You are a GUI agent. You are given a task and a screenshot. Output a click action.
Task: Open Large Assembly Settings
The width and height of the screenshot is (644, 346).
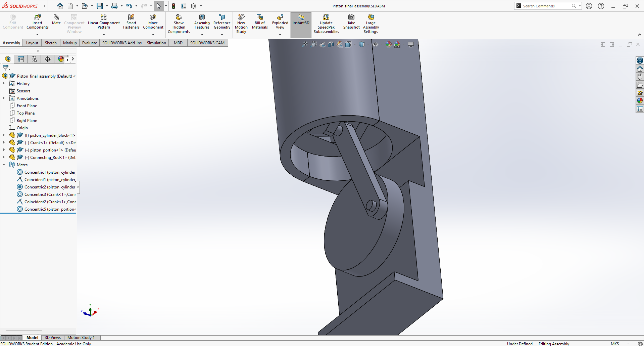[371, 24]
